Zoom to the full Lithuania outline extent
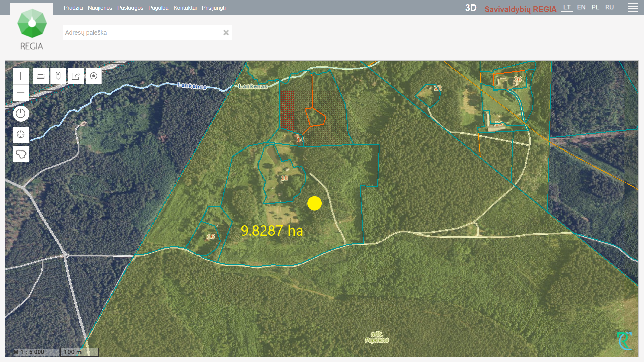The width and height of the screenshot is (644, 362). [21, 154]
